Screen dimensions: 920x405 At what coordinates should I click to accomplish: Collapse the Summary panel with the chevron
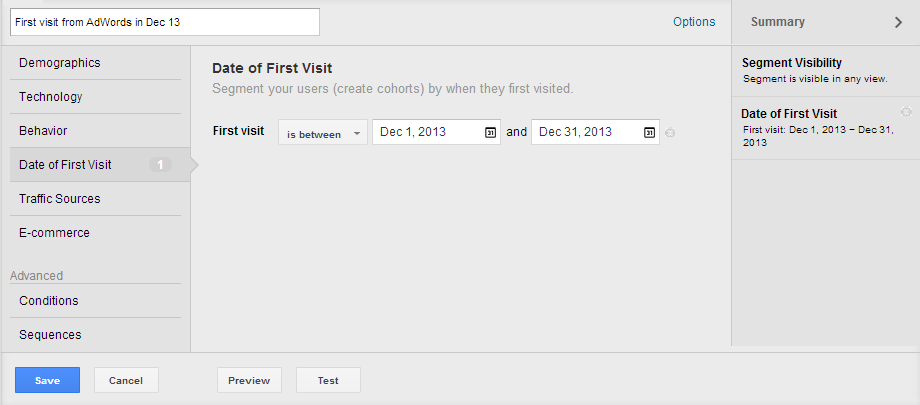tap(898, 22)
